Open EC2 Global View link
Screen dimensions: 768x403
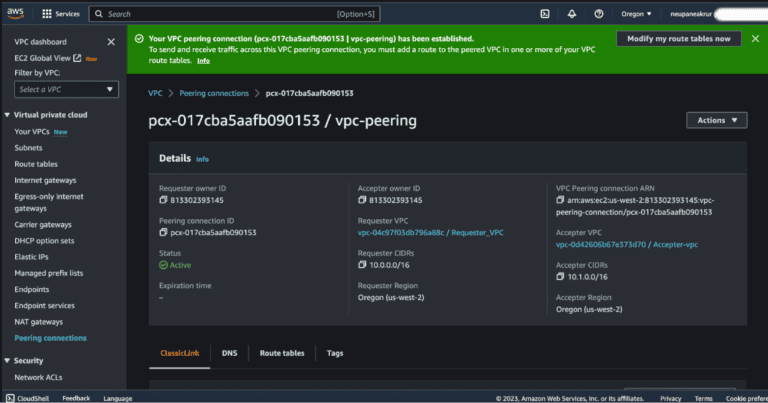pos(43,58)
